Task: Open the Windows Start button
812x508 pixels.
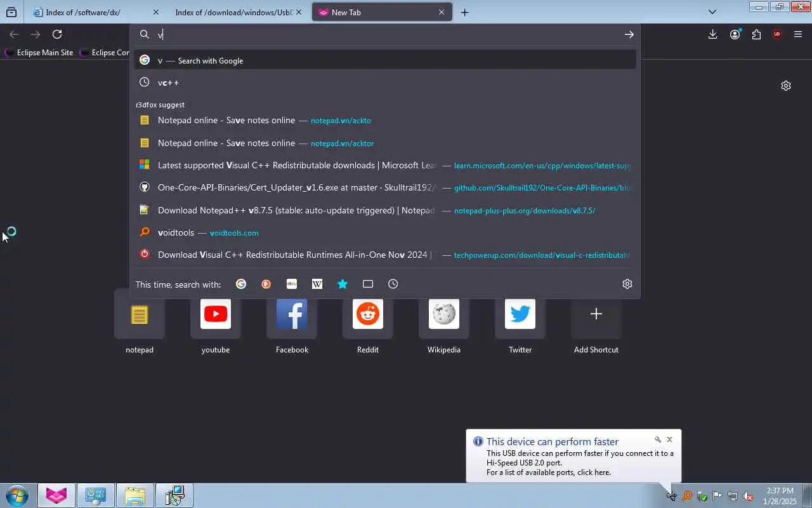Action: pos(17,495)
